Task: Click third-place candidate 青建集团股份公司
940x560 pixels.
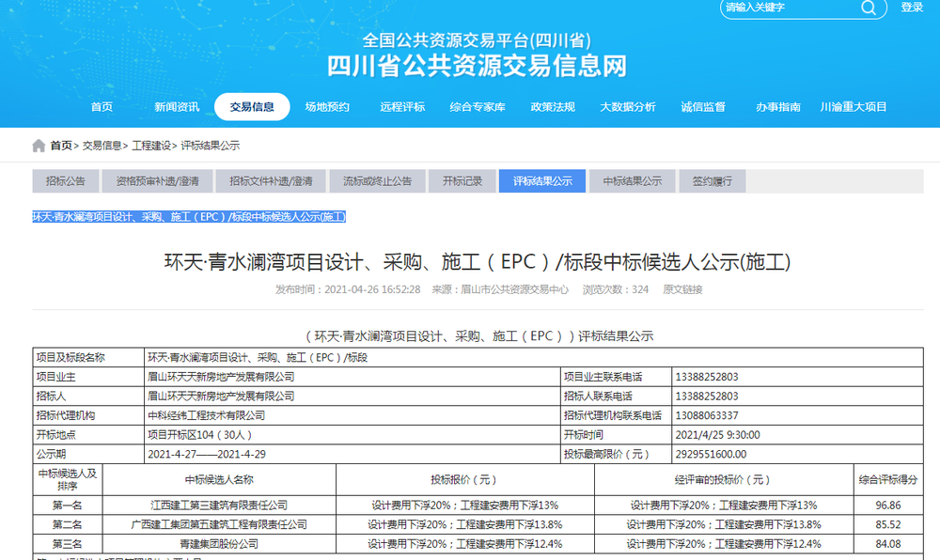Action: (x=219, y=544)
